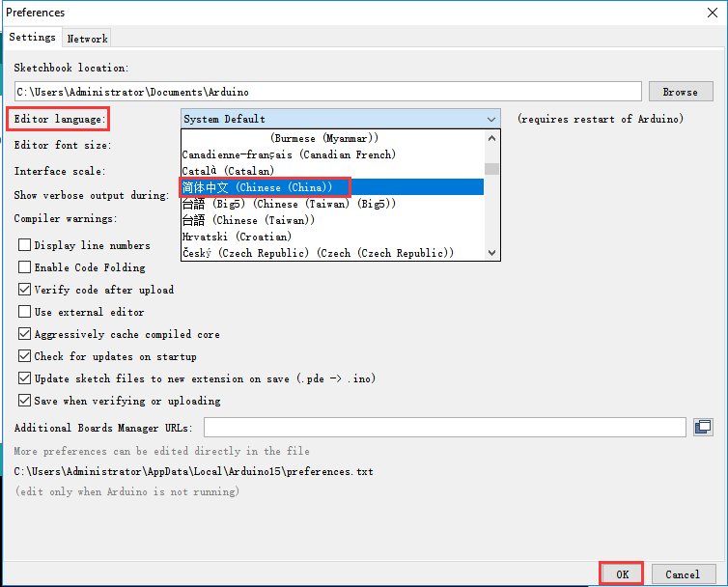Toggle Aggressively cache compiled core
Viewport: 728px width, 587px height.
coord(24,333)
